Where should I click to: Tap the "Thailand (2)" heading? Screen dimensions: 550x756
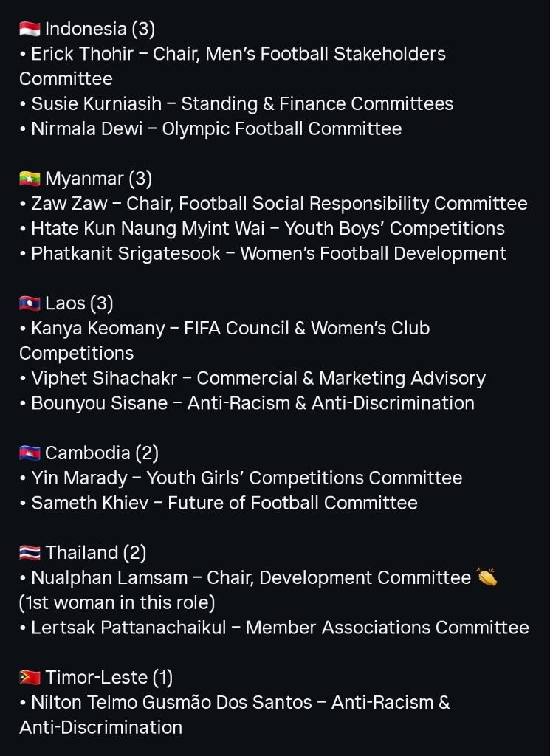96,553
